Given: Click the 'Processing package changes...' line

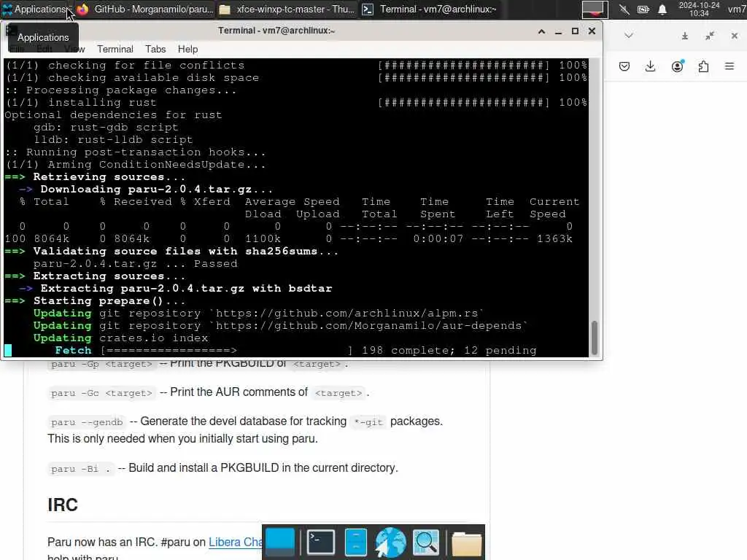Looking at the screenshot, I should click(120, 90).
